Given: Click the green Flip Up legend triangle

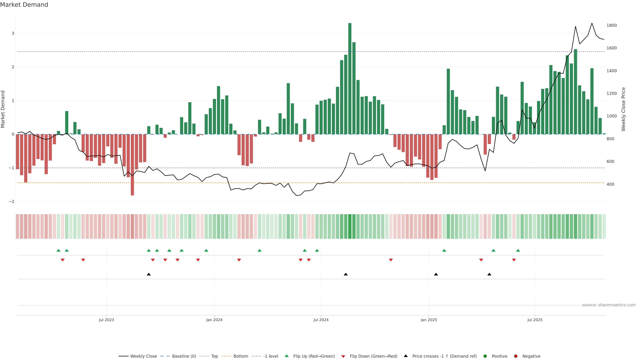Looking at the screenshot, I should [287, 356].
